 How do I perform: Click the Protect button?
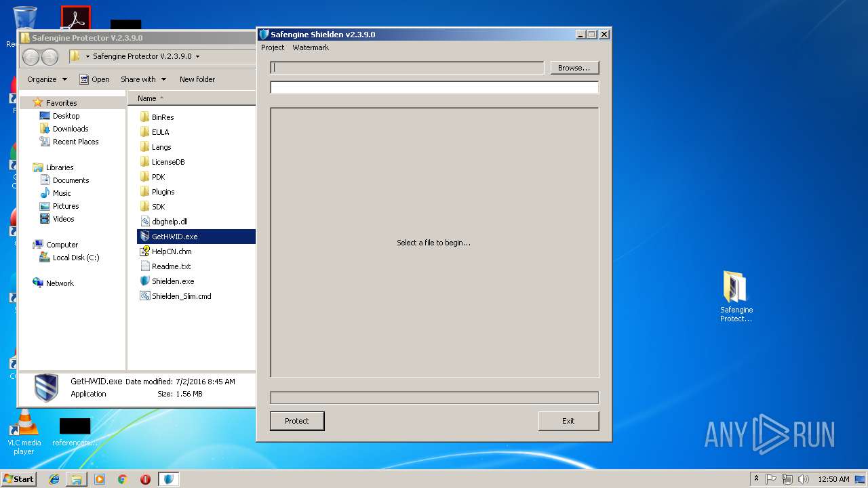point(297,421)
